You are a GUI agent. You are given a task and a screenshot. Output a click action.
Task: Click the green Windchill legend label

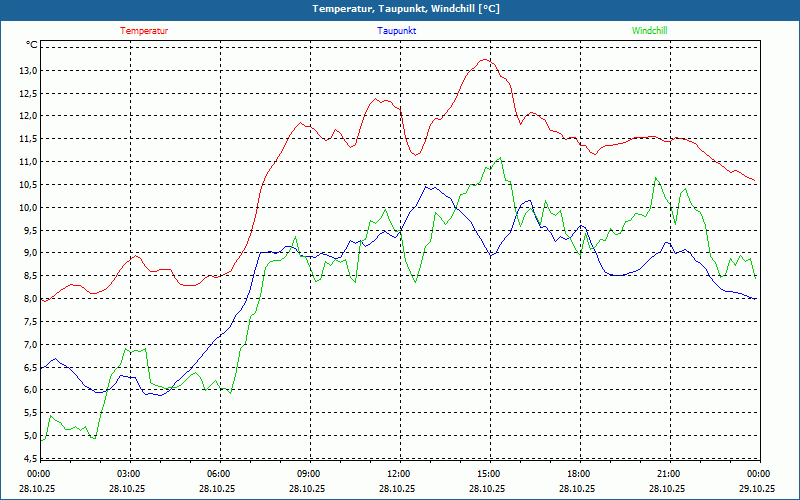pyautogui.click(x=649, y=31)
